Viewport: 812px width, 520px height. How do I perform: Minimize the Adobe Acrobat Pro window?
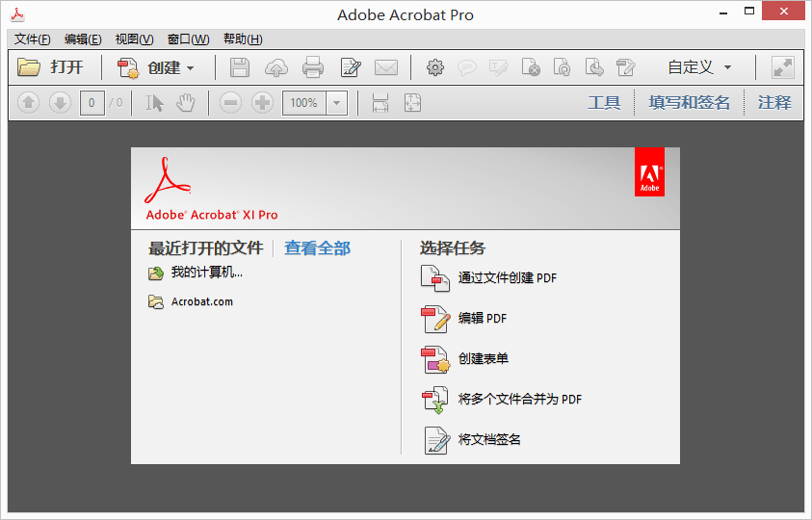(723, 13)
